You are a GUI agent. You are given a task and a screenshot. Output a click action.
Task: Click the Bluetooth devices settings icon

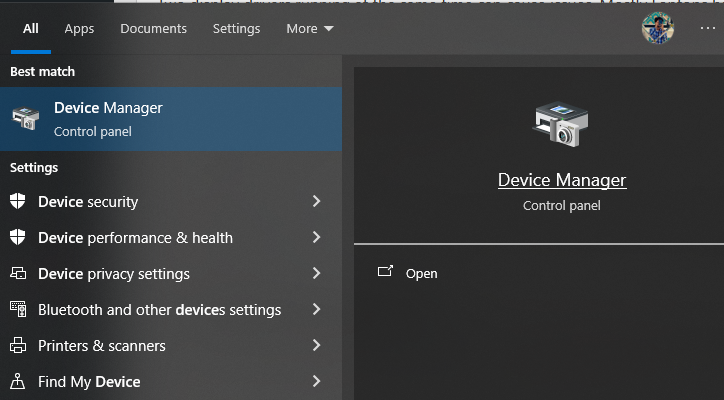tap(18, 309)
